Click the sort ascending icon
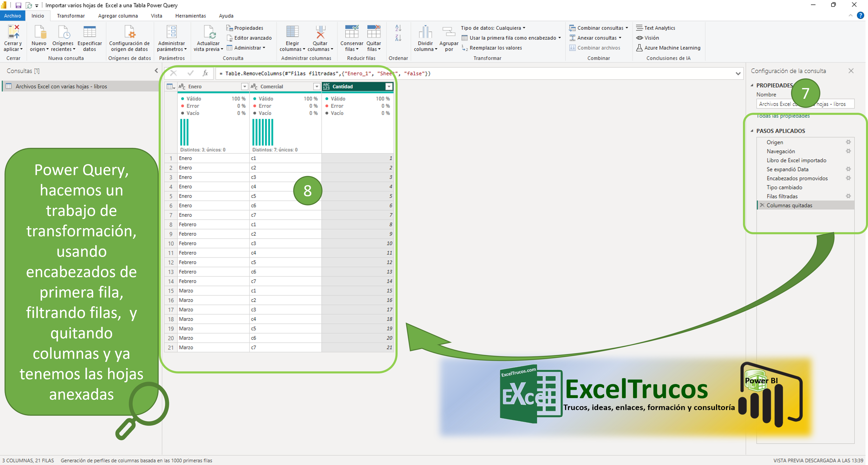The height and width of the screenshot is (465, 868). pos(398,28)
